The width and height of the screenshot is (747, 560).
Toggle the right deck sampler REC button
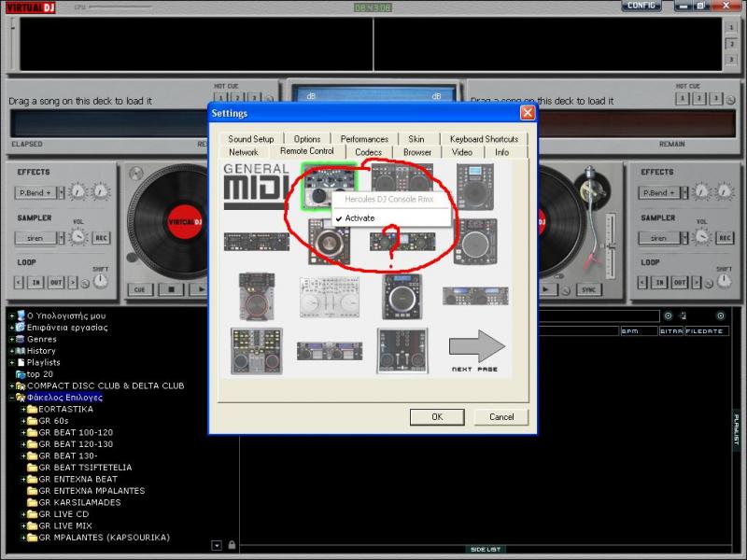point(725,238)
